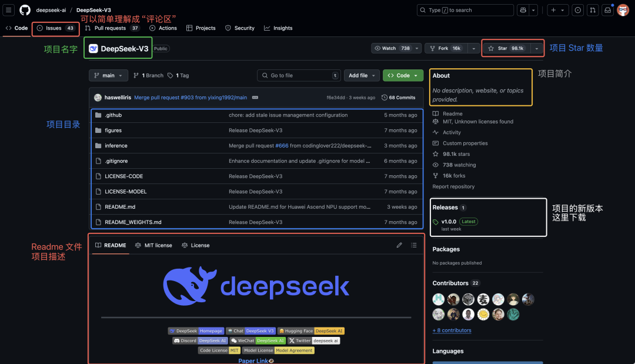The image size is (635, 364).
Task: View the Insights tab
Action: (x=278, y=28)
